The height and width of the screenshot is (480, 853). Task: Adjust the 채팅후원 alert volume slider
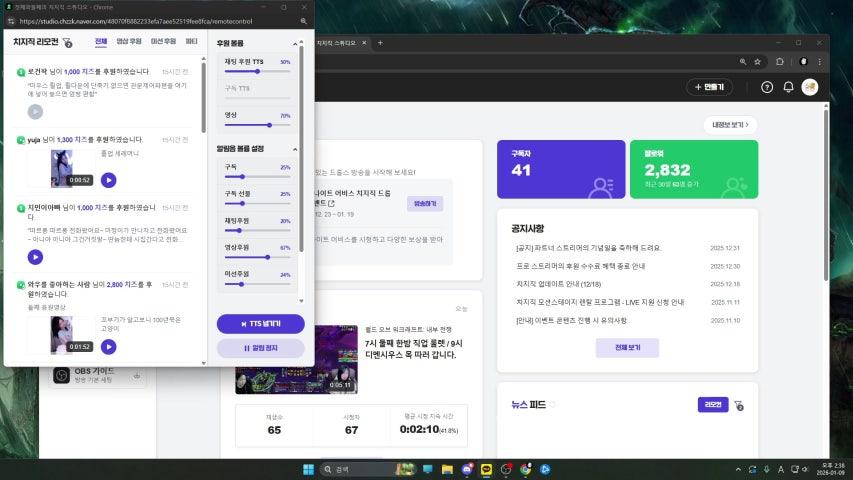pyautogui.click(x=257, y=230)
